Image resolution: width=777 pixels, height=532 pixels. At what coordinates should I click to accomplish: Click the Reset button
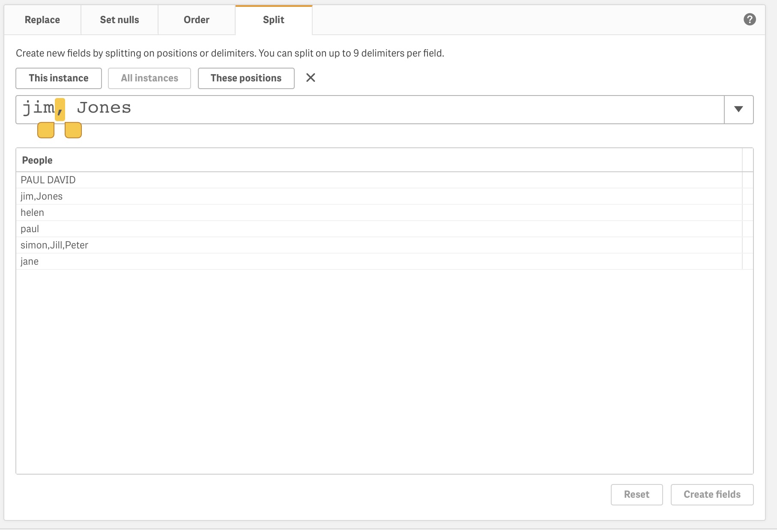coord(637,495)
